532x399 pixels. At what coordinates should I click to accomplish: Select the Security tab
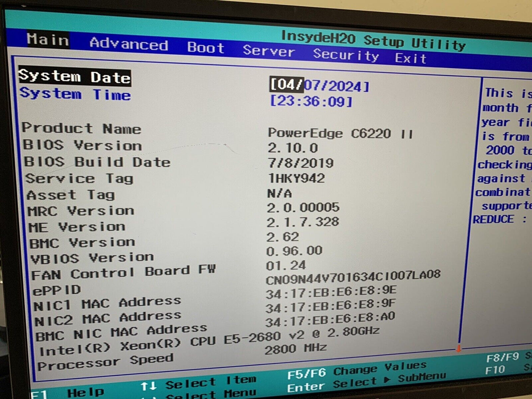(346, 55)
